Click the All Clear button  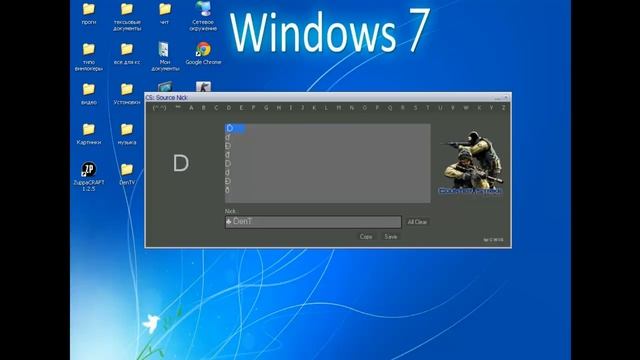[417, 222]
